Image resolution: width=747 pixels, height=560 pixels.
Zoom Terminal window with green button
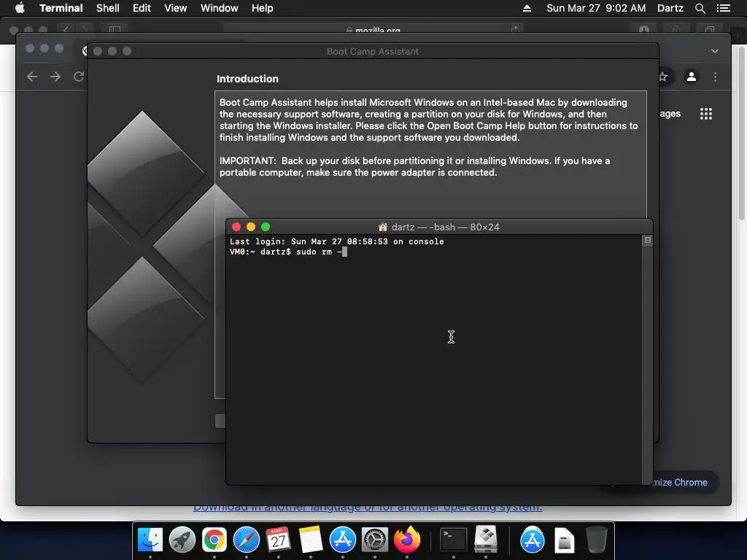[x=266, y=227]
